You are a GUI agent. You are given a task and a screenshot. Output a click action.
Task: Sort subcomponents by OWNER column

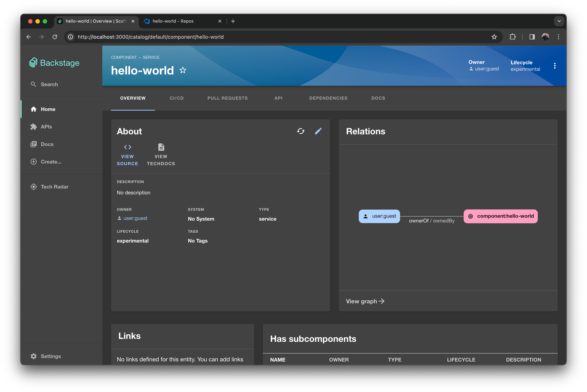[x=339, y=360]
